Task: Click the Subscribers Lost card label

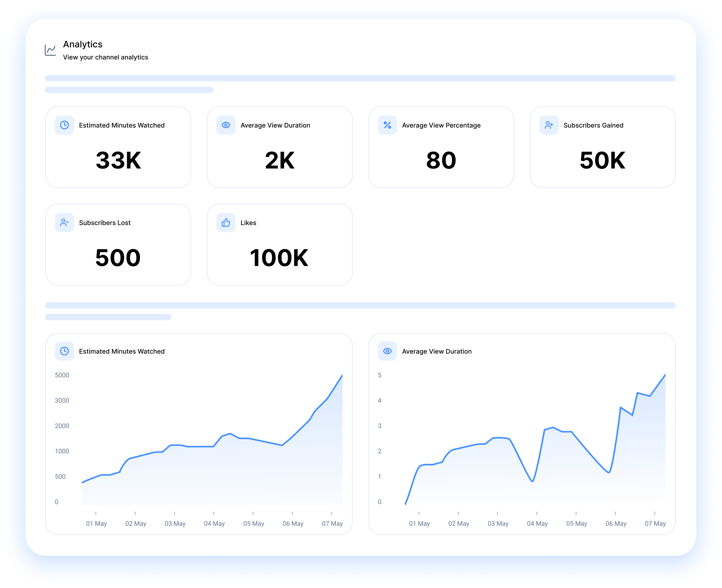Action: click(x=105, y=223)
